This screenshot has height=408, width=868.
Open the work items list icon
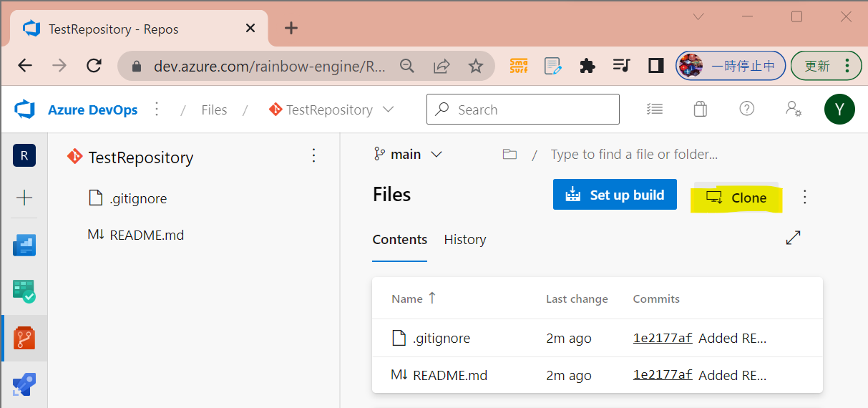(654, 109)
